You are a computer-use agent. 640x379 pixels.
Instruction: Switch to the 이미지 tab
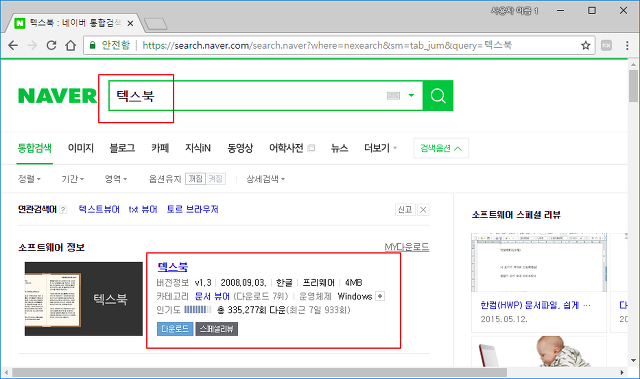(x=81, y=148)
